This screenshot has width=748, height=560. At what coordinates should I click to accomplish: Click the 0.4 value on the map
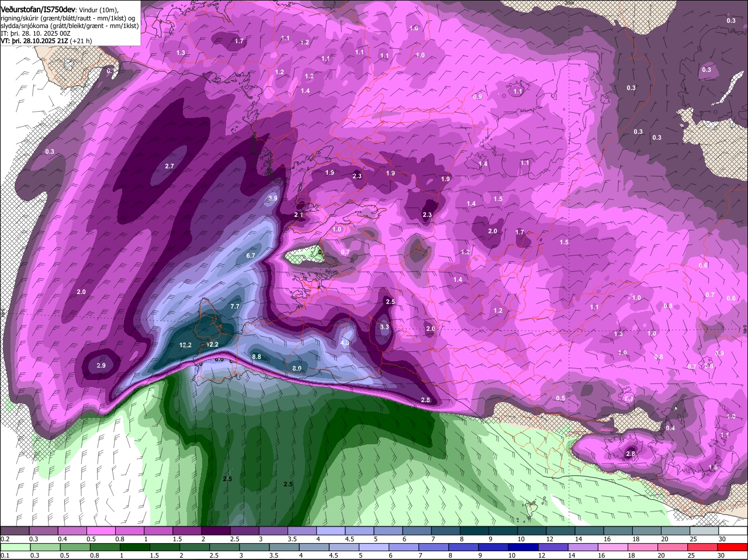[x=670, y=428]
